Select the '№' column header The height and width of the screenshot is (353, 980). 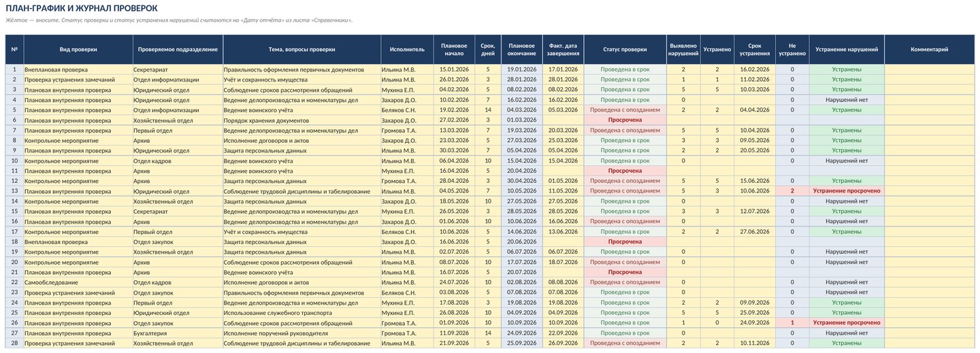point(14,50)
